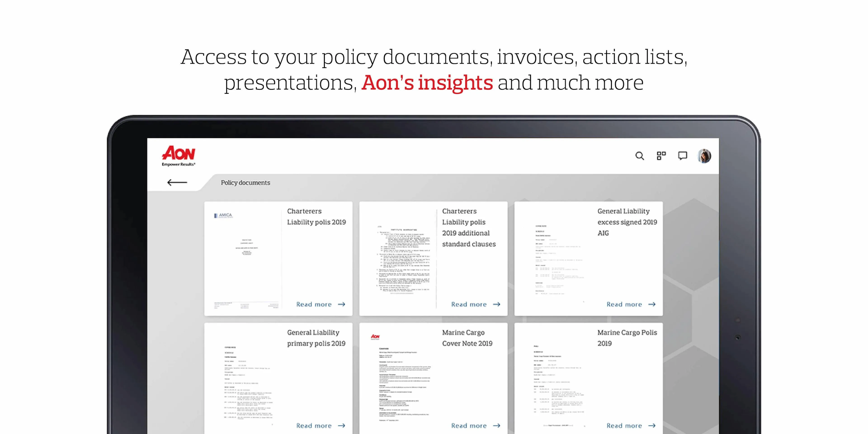Read more on Marine Cargo Polis 2019

click(631, 426)
